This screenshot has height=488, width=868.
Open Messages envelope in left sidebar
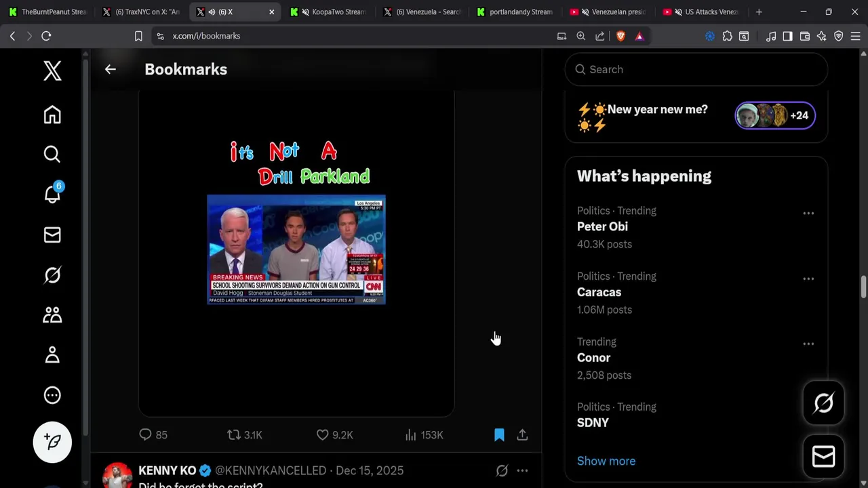point(52,235)
